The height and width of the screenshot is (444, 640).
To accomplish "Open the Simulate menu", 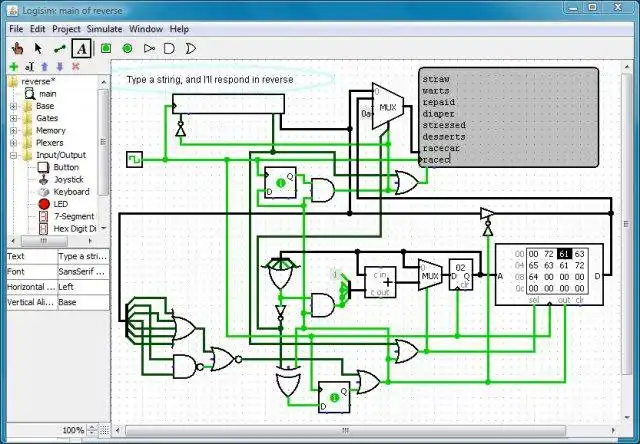I will pyautogui.click(x=104, y=29).
